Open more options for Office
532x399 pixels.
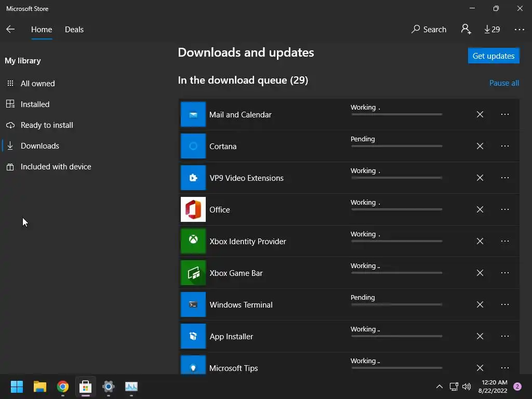click(505, 209)
